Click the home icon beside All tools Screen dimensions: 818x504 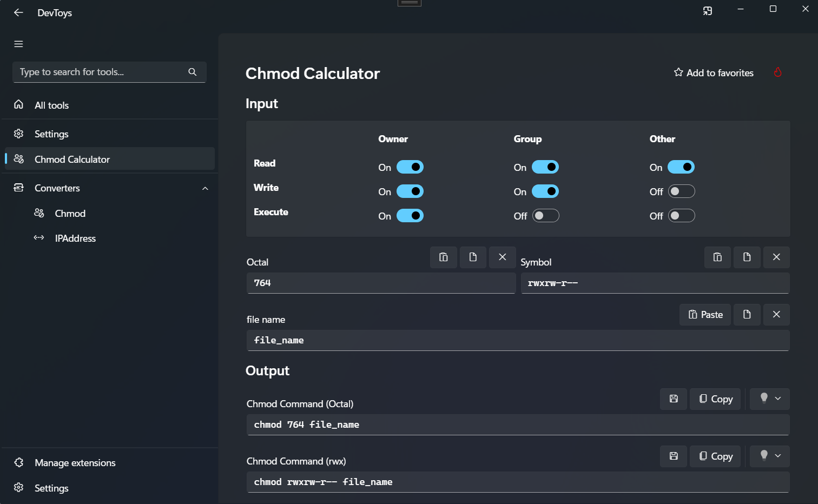pos(18,104)
